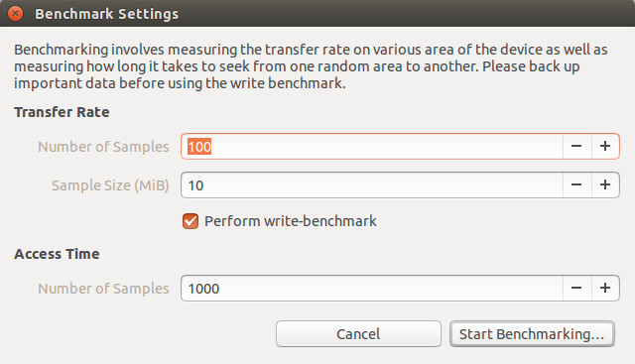
Task: Increase Access Time number of samples
Action: tap(605, 289)
